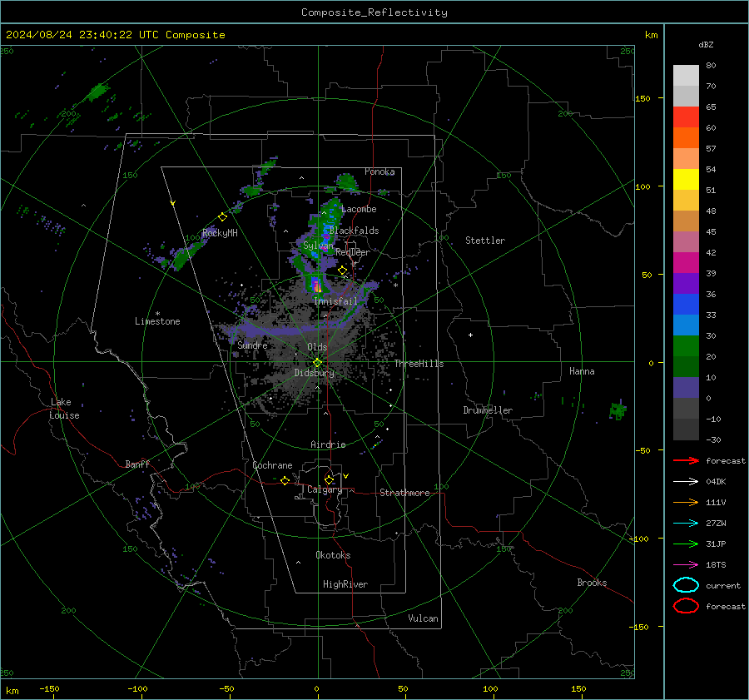749x700 pixels.
Task: Click the 'Cochrane' map label
Action: 272,465
